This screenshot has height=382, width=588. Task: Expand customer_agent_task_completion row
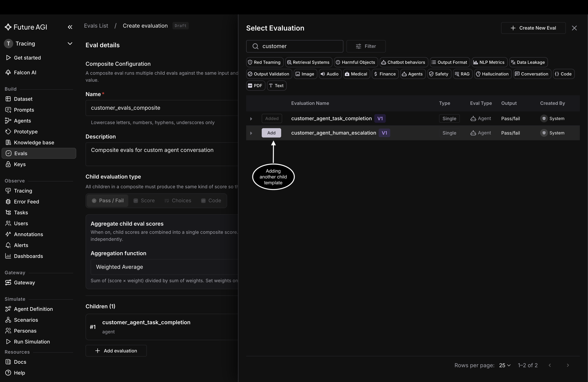(251, 119)
